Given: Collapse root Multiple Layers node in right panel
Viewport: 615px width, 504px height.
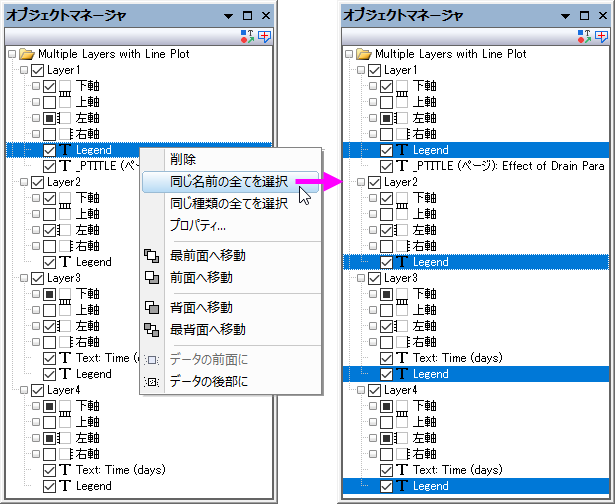Looking at the screenshot, I should pyautogui.click(x=349, y=54).
